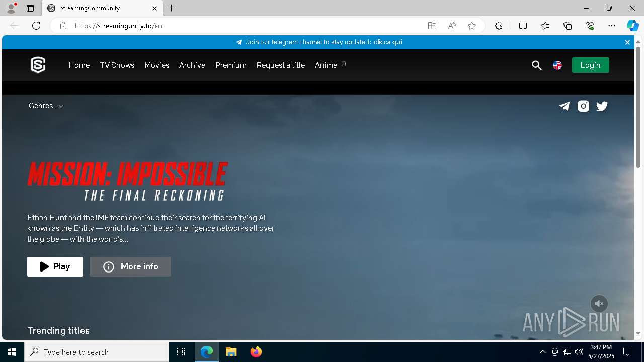
Task: Open Edge Settings and more menu
Action: click(x=612, y=26)
